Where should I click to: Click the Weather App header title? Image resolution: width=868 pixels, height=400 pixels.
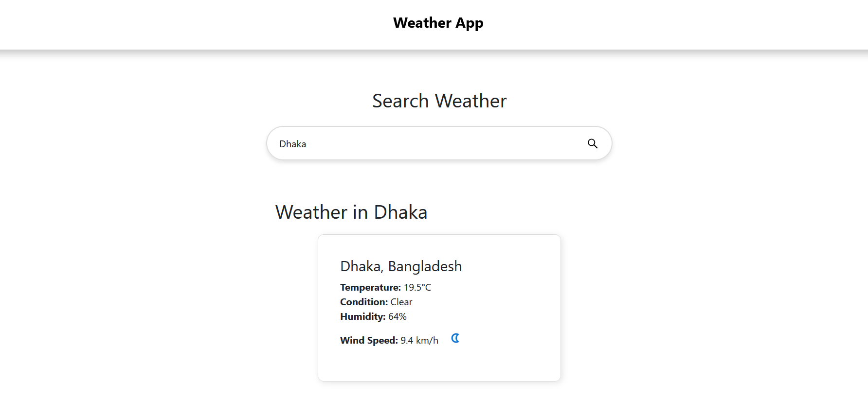tap(438, 23)
